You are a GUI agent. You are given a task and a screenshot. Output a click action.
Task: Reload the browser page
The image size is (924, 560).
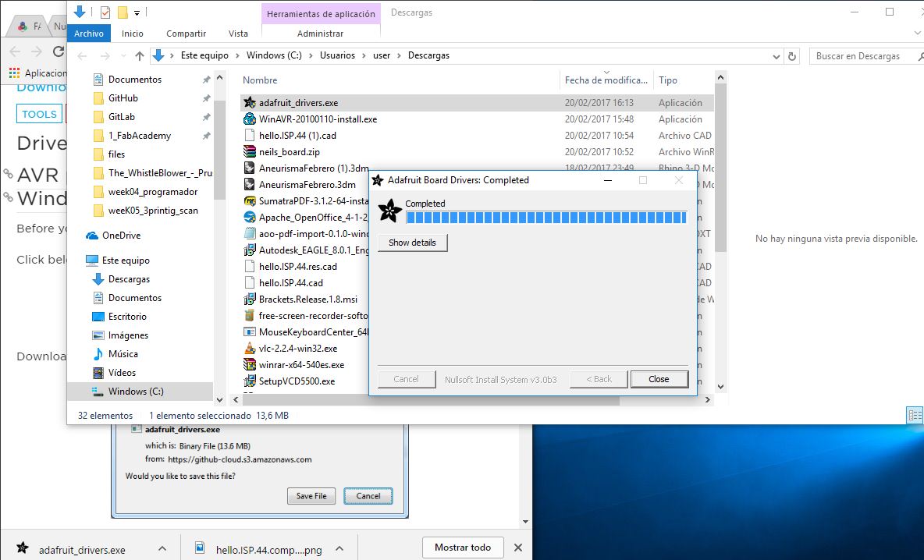59,51
